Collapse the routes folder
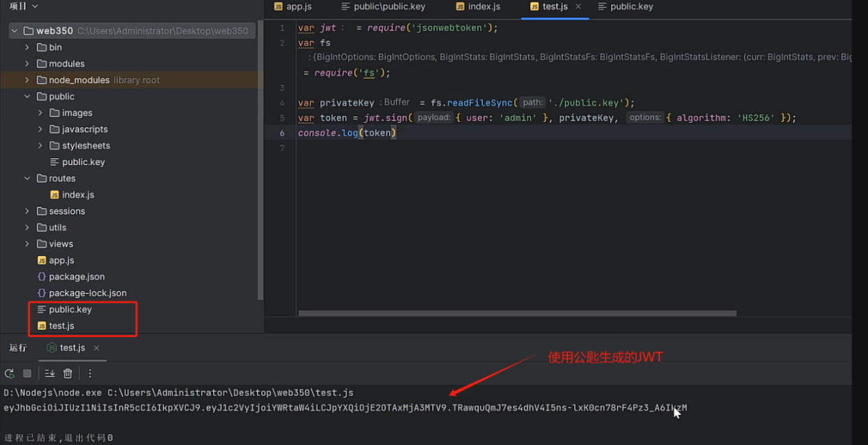Screen dimensions: 868x445 [x=27, y=179]
